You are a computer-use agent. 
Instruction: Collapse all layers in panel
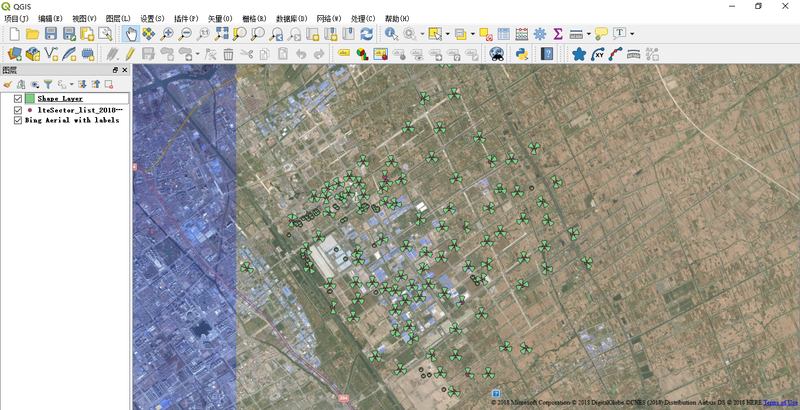coord(95,85)
